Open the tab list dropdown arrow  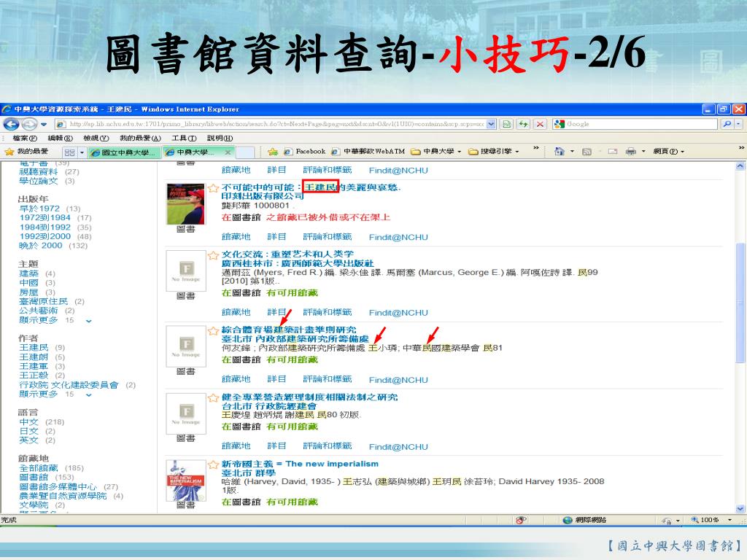[x=82, y=152]
